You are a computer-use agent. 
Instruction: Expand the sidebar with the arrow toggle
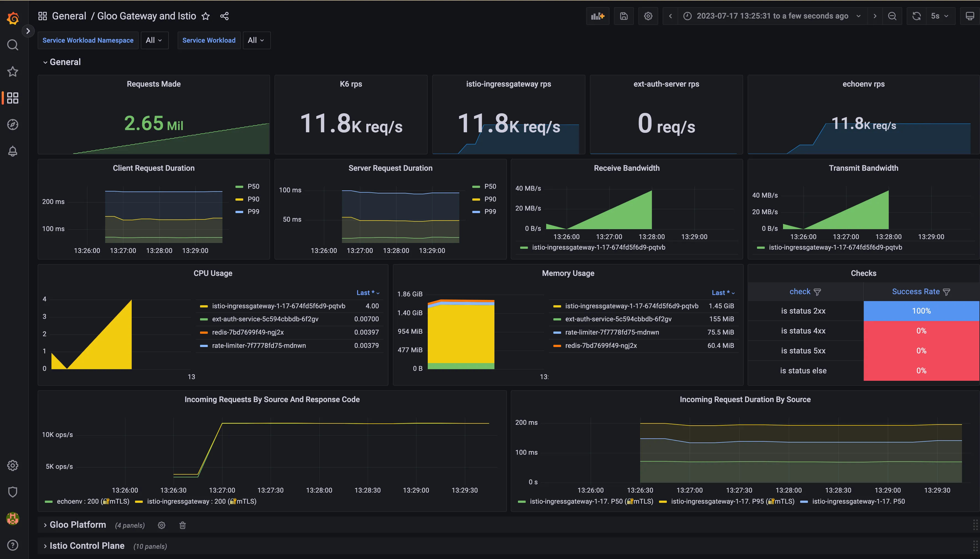(28, 31)
